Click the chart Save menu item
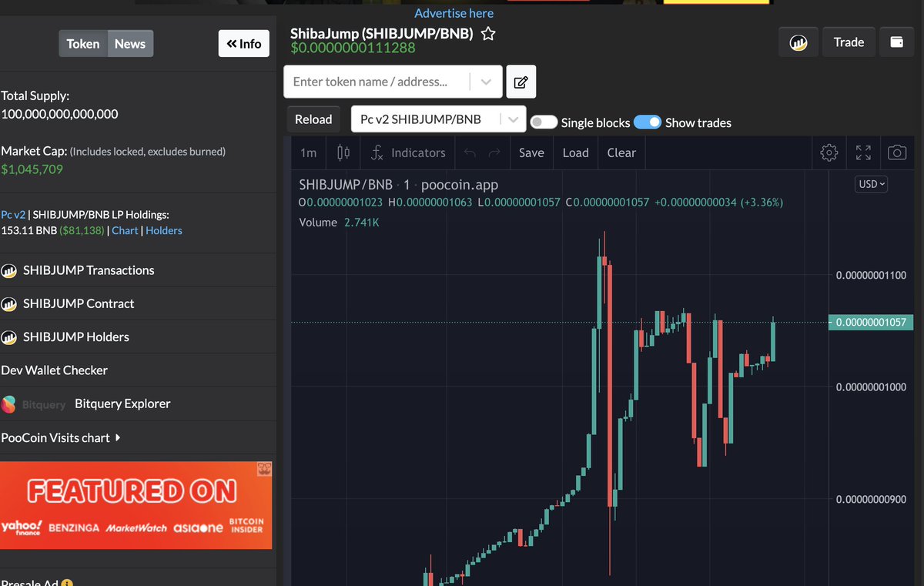 (x=531, y=152)
